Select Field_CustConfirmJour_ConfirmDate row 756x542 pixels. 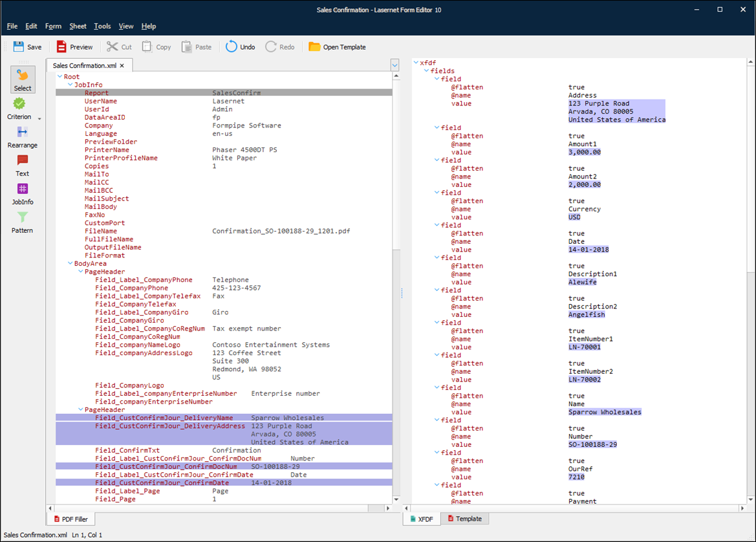point(224,482)
